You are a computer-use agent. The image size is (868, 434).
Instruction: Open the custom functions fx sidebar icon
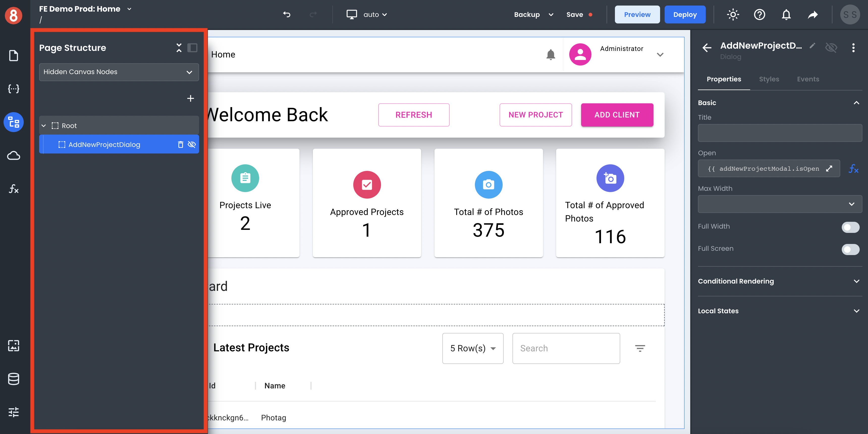point(13,189)
